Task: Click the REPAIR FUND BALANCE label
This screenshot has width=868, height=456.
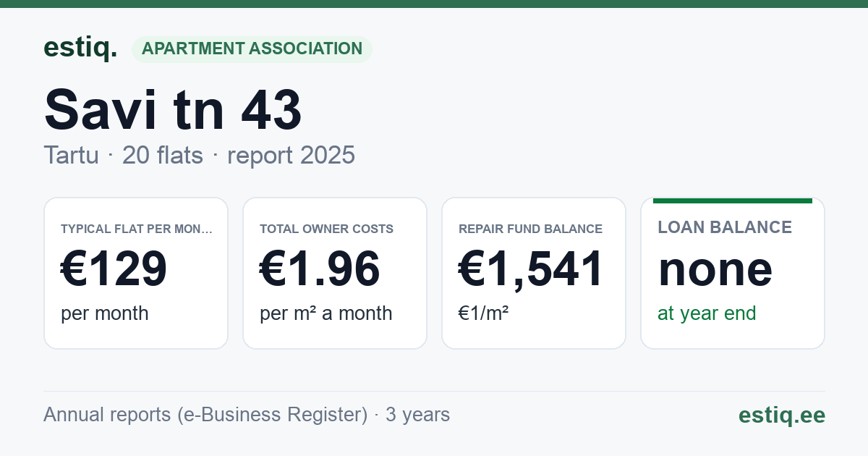Action: coord(530,229)
